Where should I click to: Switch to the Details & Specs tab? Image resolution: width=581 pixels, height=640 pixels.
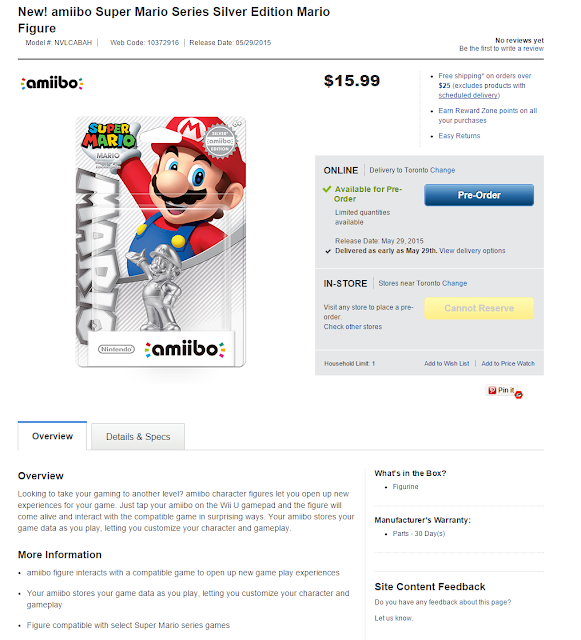(138, 437)
